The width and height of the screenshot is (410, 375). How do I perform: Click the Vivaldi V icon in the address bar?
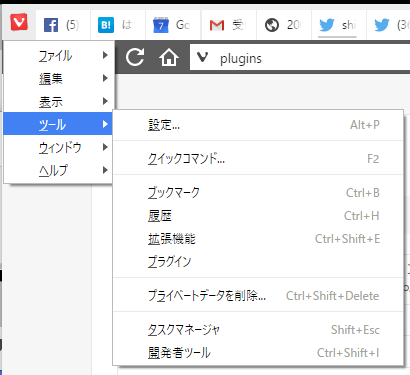(x=202, y=57)
